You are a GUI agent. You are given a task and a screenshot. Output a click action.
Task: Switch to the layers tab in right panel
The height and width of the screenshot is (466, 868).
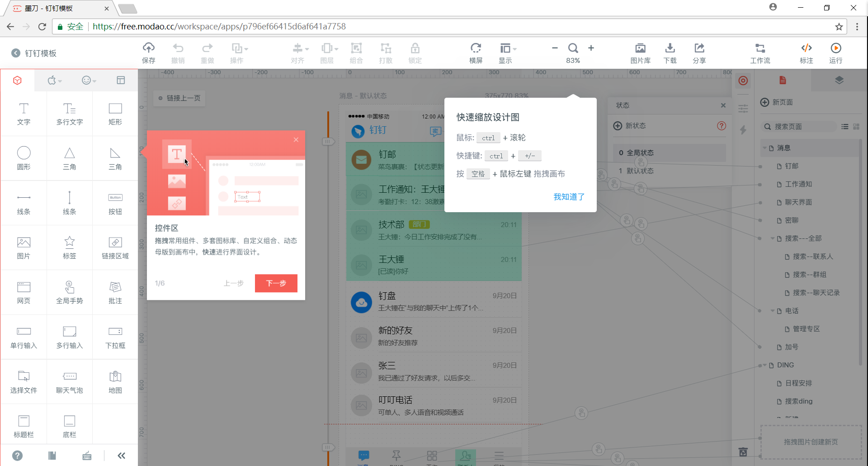(840, 80)
